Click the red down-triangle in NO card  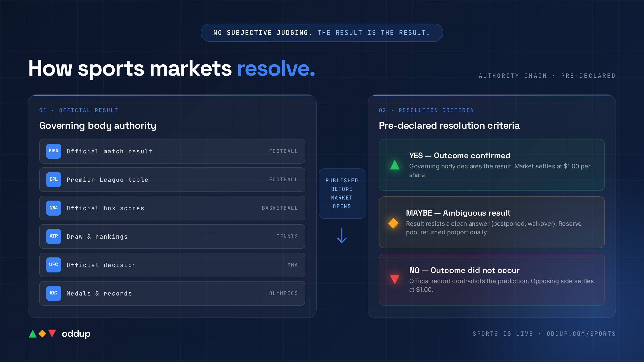[x=395, y=279]
